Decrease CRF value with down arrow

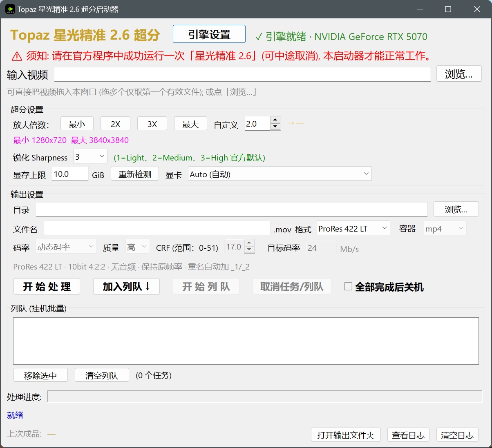[x=249, y=250]
